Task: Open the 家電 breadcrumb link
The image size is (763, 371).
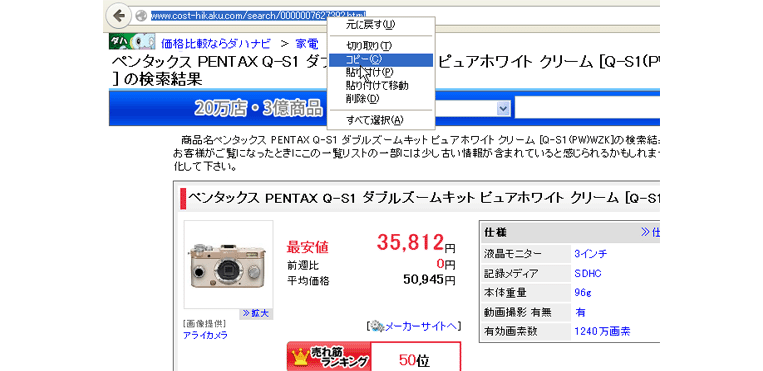Action: 307,44
